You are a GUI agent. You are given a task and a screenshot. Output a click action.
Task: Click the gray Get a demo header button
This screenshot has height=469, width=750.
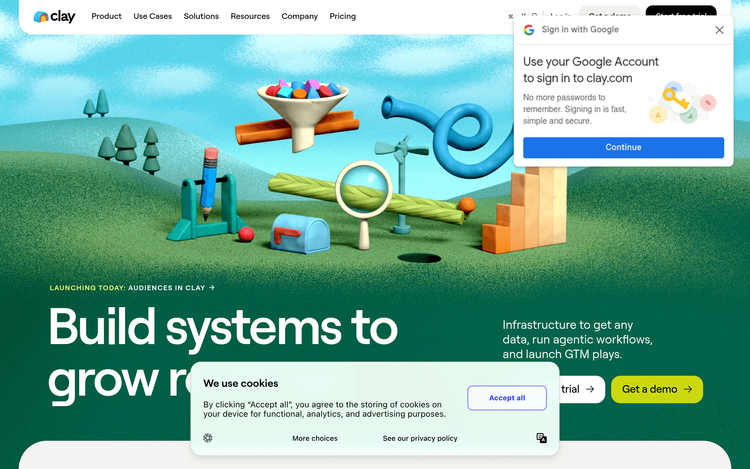point(610,12)
